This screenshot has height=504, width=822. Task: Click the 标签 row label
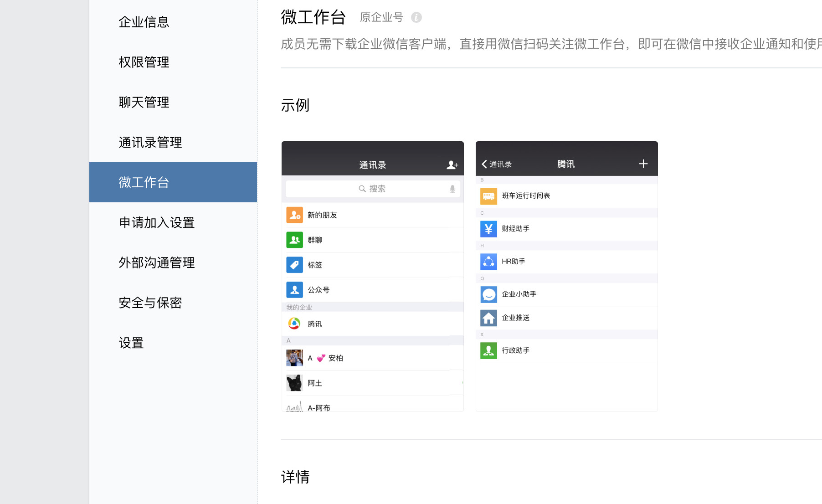(315, 265)
